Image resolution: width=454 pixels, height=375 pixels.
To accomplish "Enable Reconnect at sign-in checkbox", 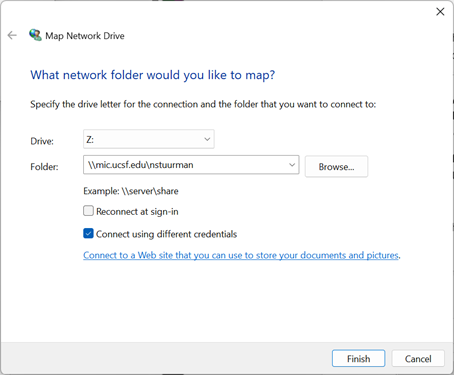I will pyautogui.click(x=88, y=211).
